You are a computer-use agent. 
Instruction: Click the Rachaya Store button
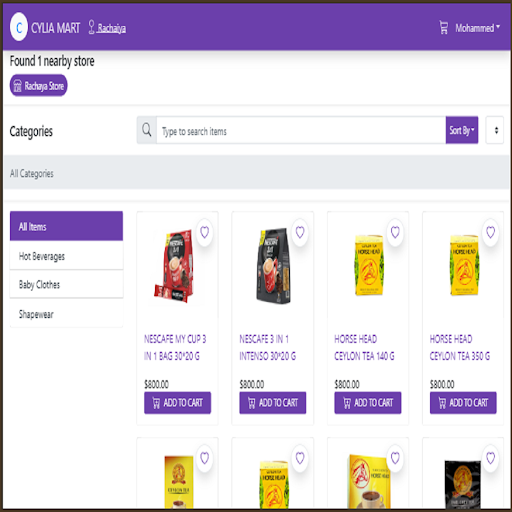39,86
